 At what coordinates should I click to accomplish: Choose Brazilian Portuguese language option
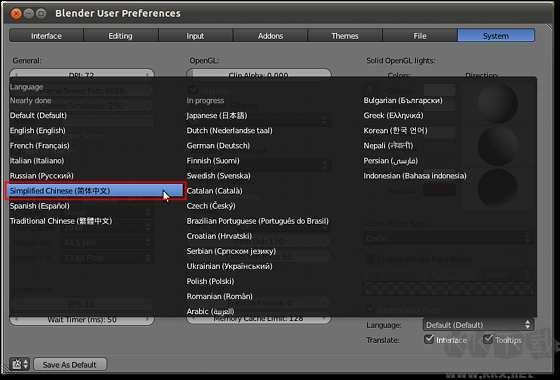coord(258,221)
